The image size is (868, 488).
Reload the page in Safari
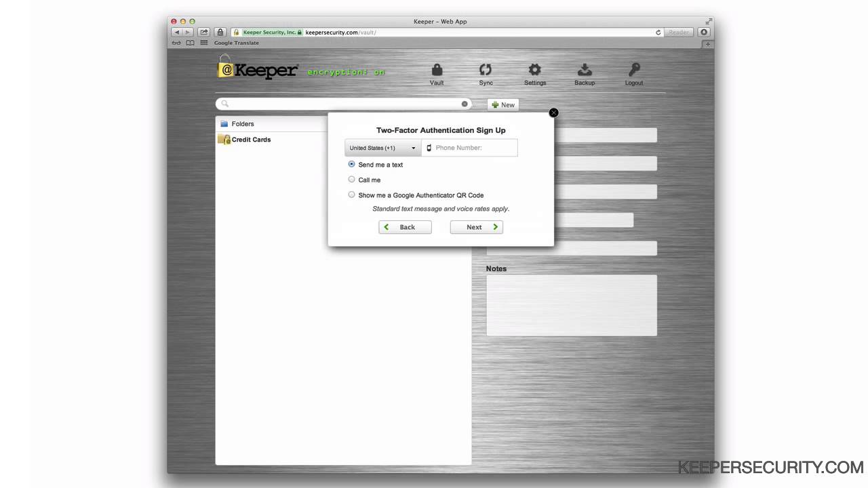click(658, 32)
